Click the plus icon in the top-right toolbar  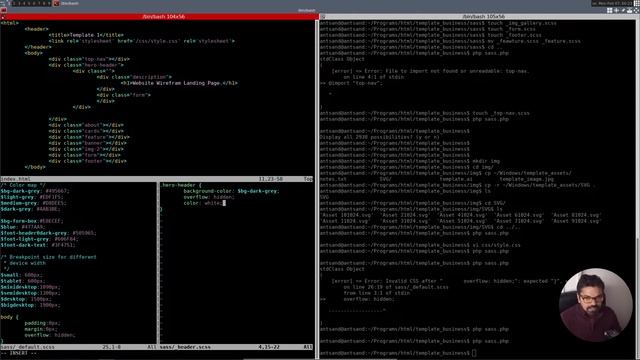pos(616,11)
